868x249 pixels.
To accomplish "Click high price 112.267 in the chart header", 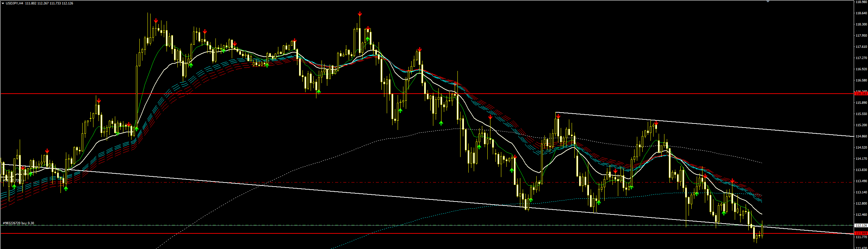I will (43, 3).
